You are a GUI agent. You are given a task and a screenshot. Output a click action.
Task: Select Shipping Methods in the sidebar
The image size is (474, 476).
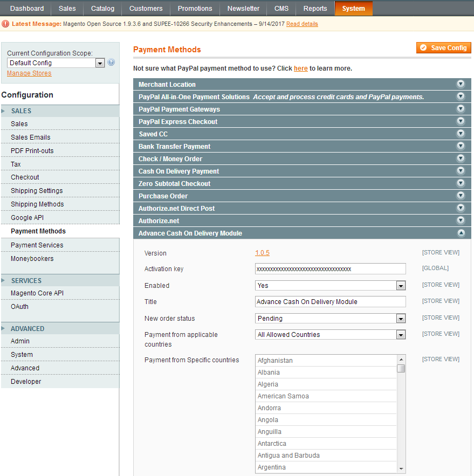pyautogui.click(x=37, y=204)
